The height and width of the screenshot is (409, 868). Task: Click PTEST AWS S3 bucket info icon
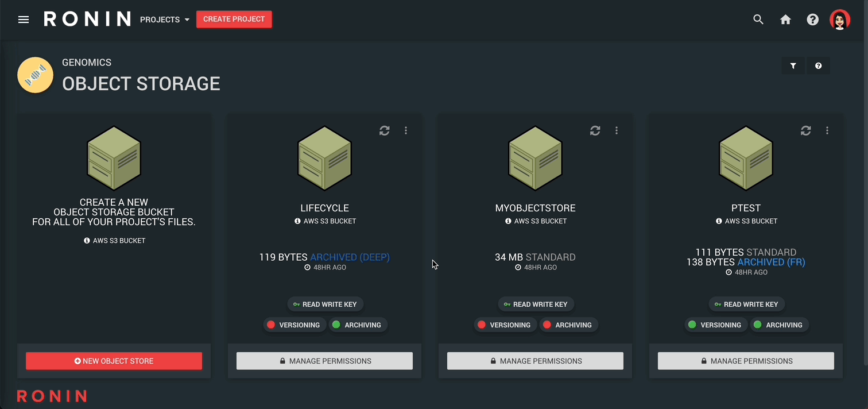(719, 221)
